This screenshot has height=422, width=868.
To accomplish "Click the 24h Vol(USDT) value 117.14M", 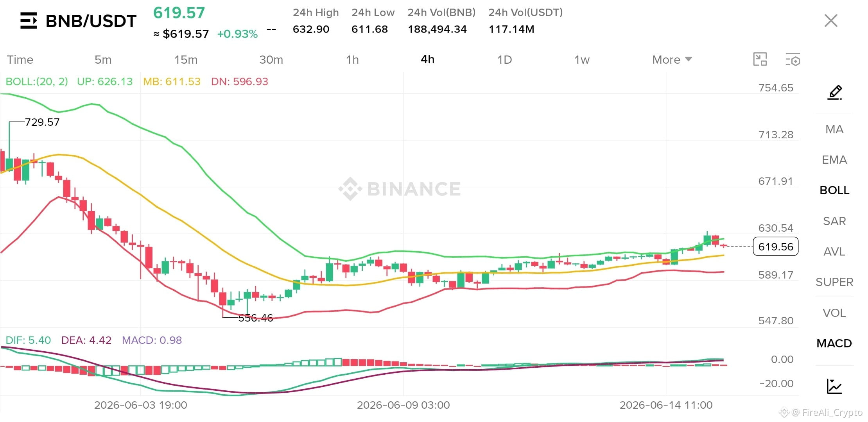I will coord(511,29).
